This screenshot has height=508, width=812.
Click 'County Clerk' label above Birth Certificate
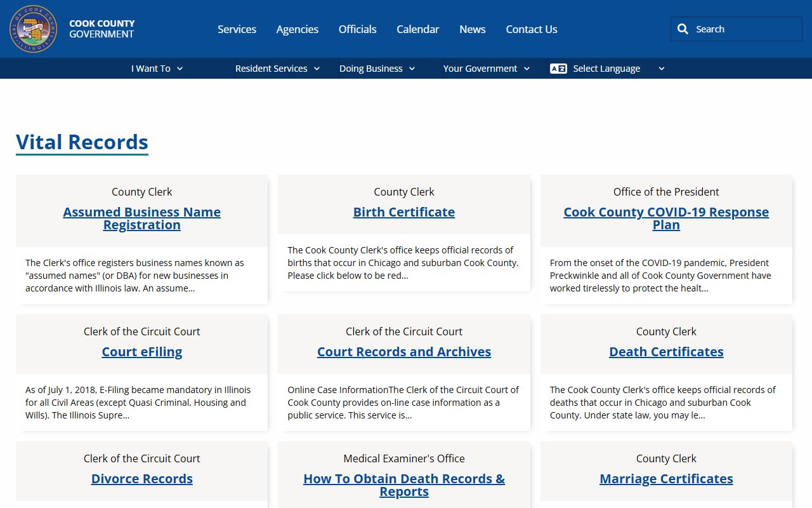tap(404, 192)
